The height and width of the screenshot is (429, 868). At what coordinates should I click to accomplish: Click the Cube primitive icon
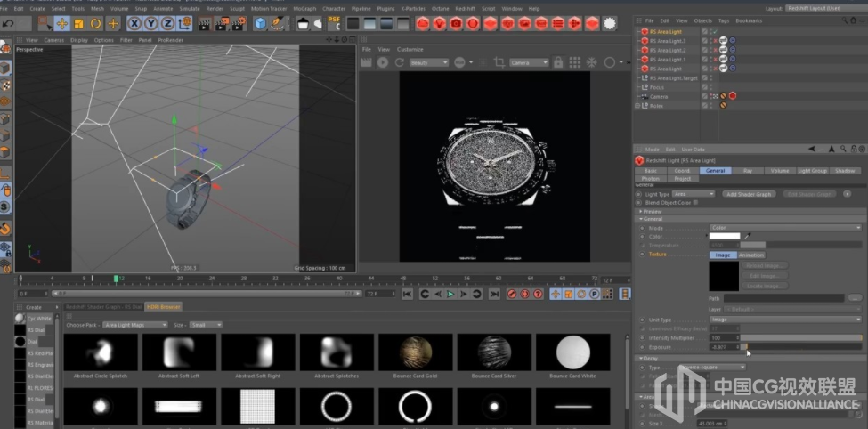[260, 23]
